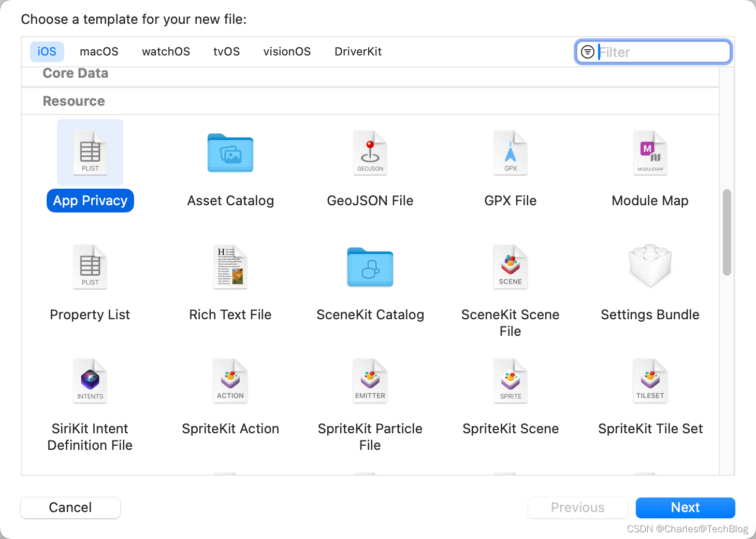This screenshot has width=756, height=539.
Task: Open the filter options icon
Action: tap(588, 52)
